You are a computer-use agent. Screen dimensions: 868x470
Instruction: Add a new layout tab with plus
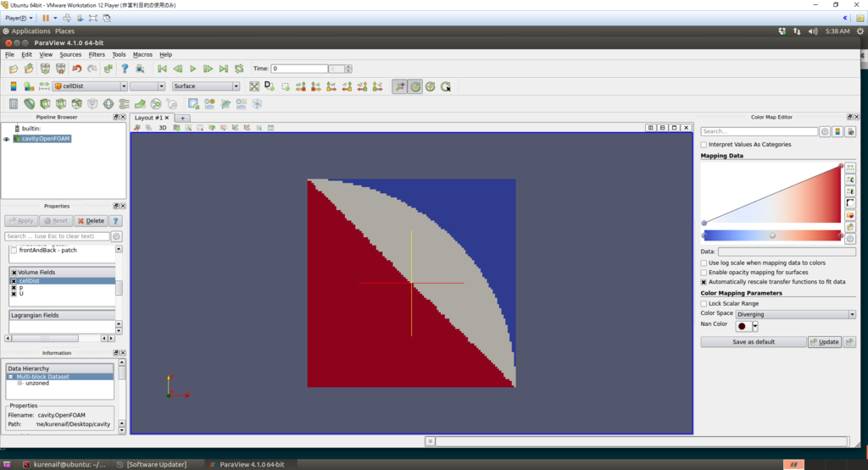pyautogui.click(x=182, y=118)
